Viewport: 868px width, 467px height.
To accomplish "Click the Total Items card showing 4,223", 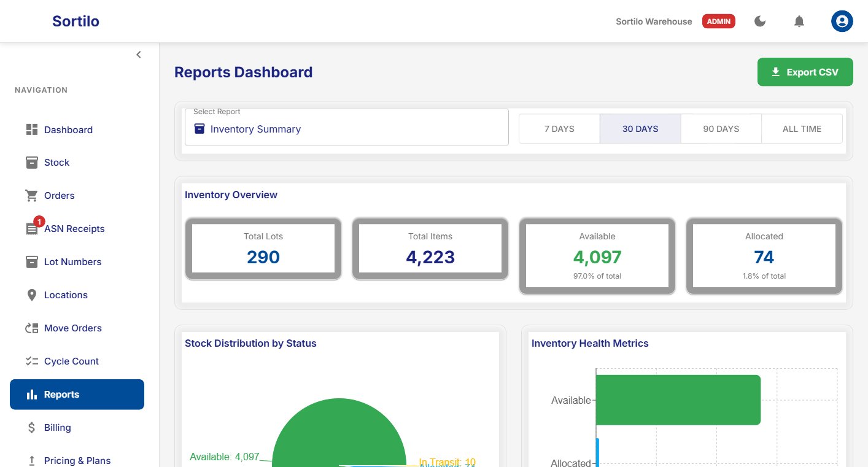I will tap(430, 249).
